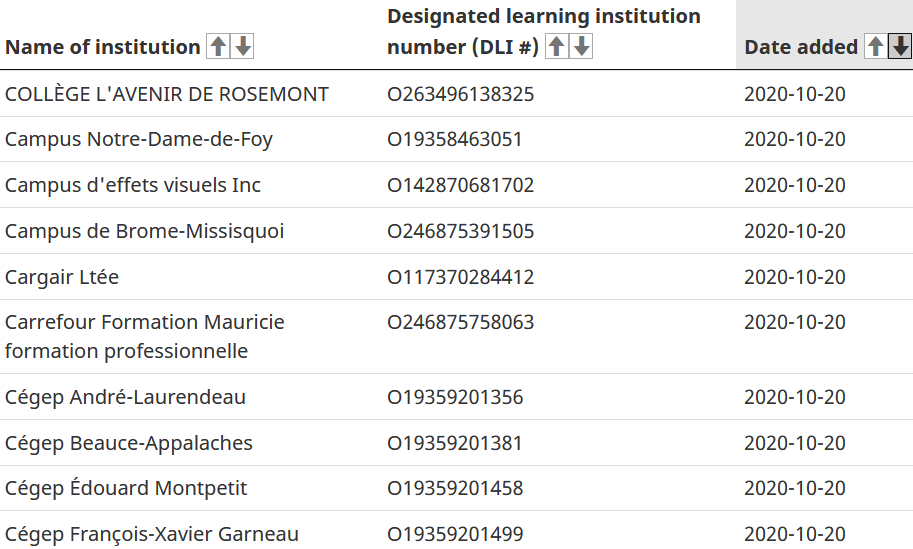Click Campus de Brome-Missisquoi entry
Image resolution: width=913 pixels, height=549 pixels.
(144, 231)
